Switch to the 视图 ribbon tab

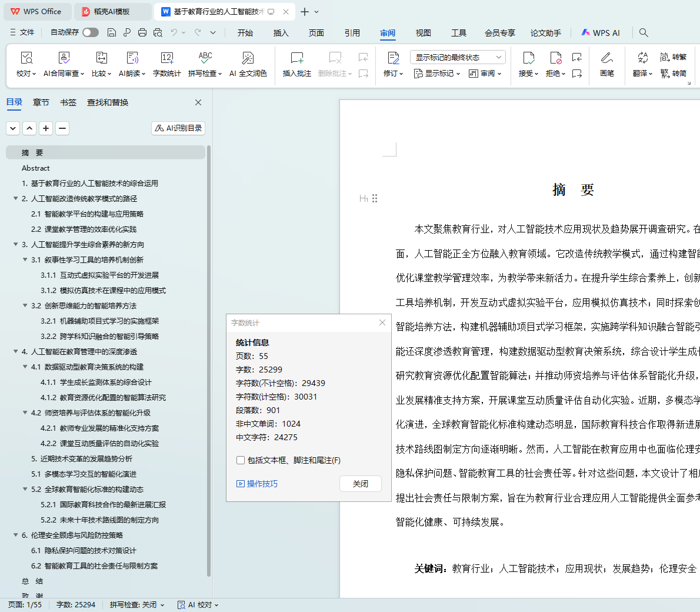click(x=423, y=33)
